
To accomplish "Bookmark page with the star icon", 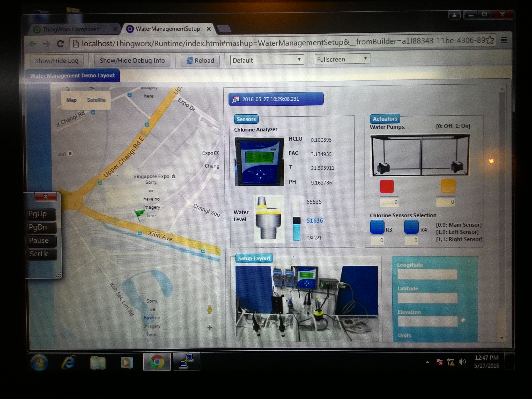I will click(x=490, y=40).
